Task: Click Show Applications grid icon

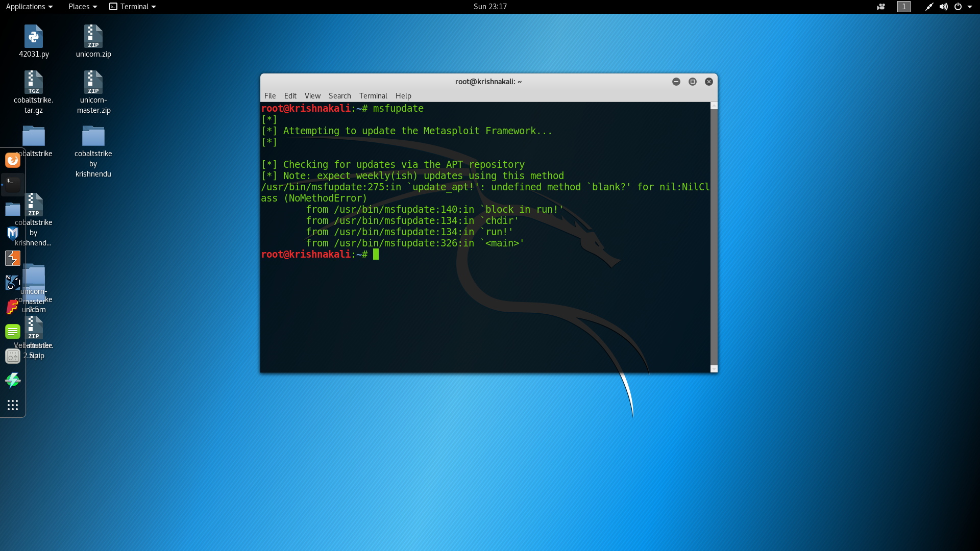Action: pos(13,405)
